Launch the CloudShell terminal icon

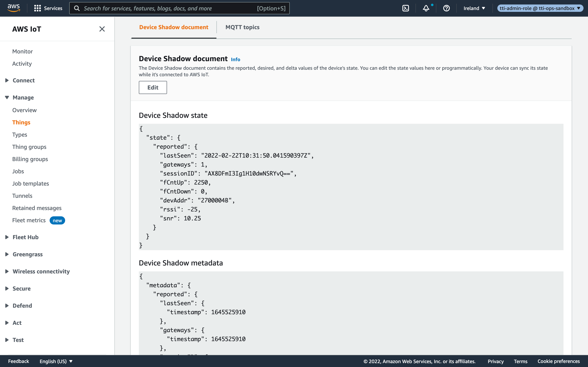(x=405, y=8)
